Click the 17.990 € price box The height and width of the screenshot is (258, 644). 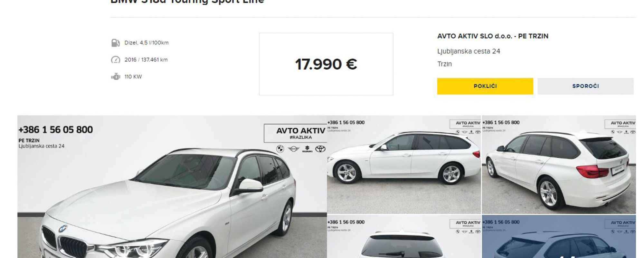coord(326,64)
